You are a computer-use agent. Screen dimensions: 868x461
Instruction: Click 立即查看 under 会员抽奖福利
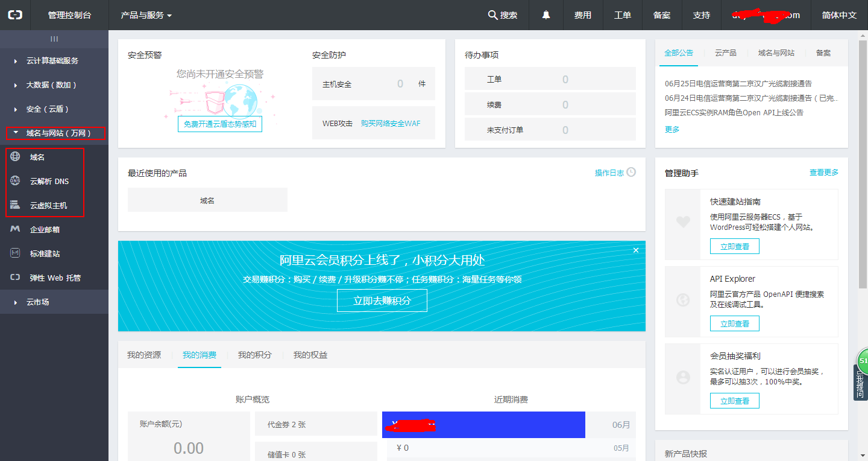pos(735,401)
